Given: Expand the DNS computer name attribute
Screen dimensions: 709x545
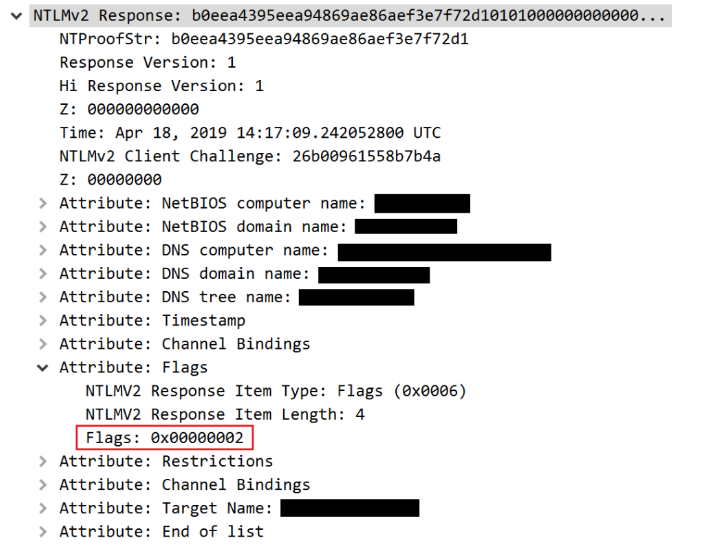Looking at the screenshot, I should pyautogui.click(x=42, y=250).
